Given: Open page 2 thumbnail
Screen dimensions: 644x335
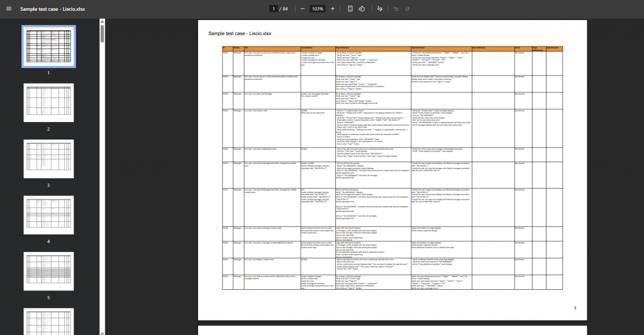Looking at the screenshot, I should point(48,102).
